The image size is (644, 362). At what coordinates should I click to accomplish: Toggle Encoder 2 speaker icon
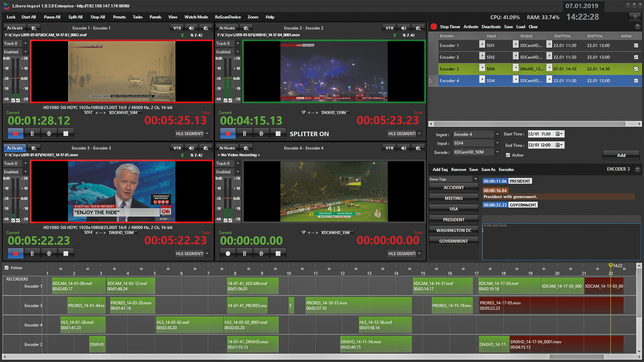(404, 28)
